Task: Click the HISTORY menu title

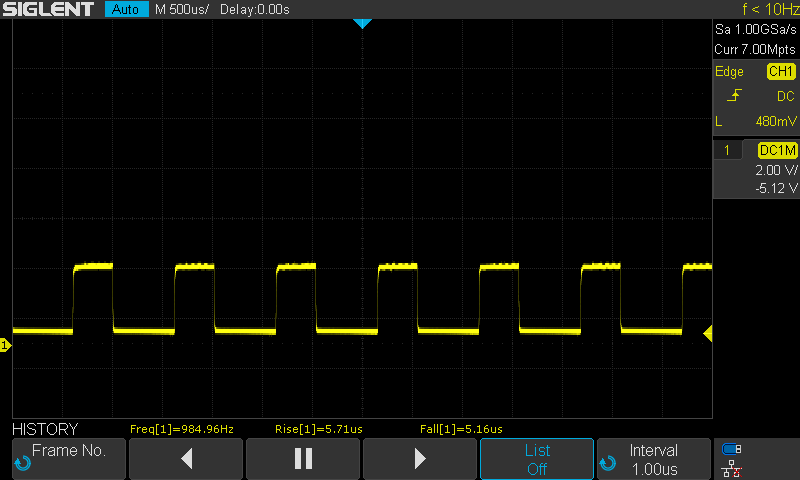Action: pos(45,429)
